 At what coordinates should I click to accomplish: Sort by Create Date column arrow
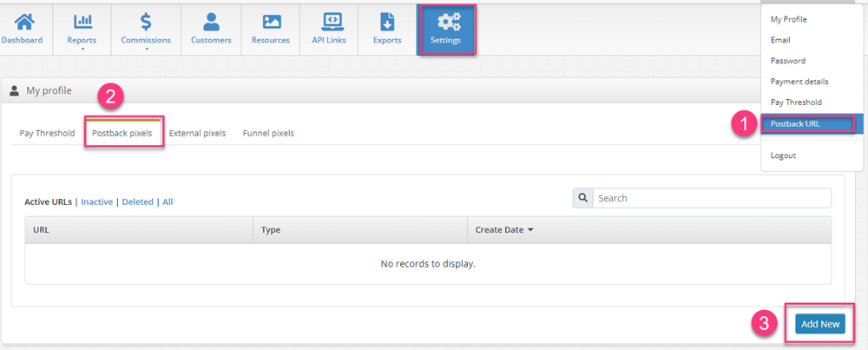tap(530, 230)
